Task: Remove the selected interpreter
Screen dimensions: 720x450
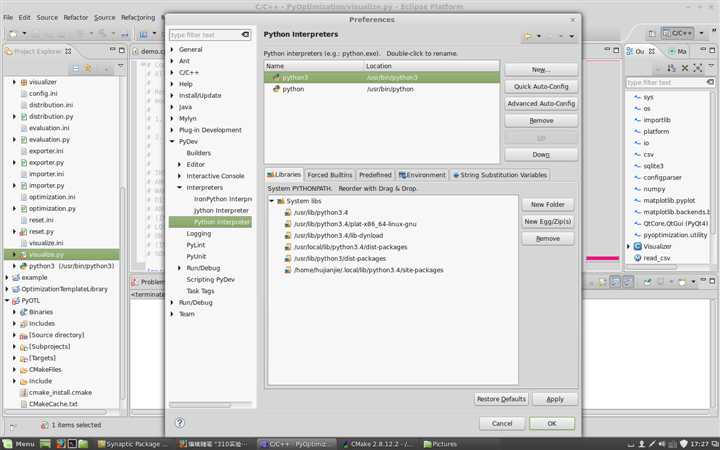Action: [x=541, y=120]
